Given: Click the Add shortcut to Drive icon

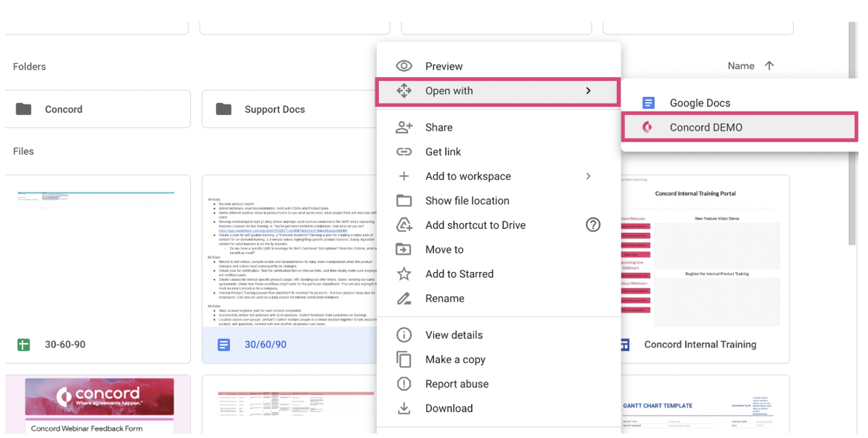Looking at the screenshot, I should pos(404,225).
